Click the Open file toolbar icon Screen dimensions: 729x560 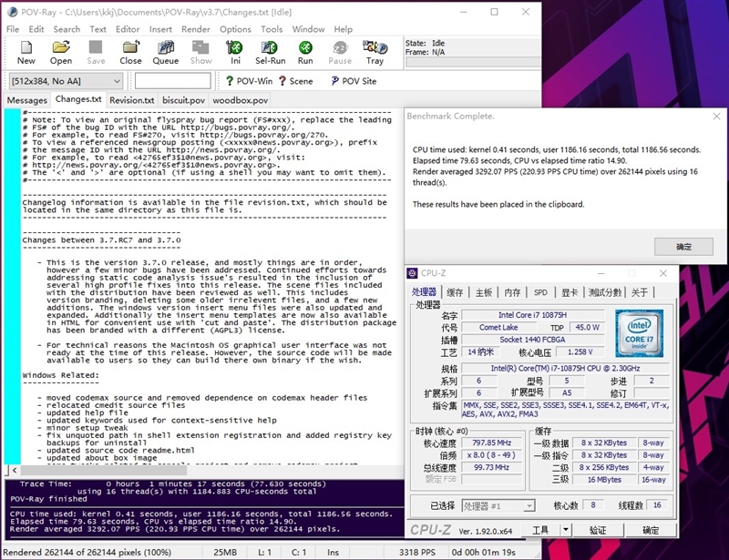pos(61,52)
